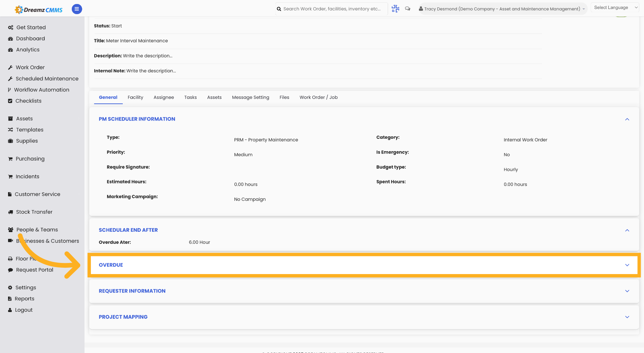The width and height of the screenshot is (644, 353).
Task: Click the PM SCHEDULER INFORMATION heading
Action: 137,119
